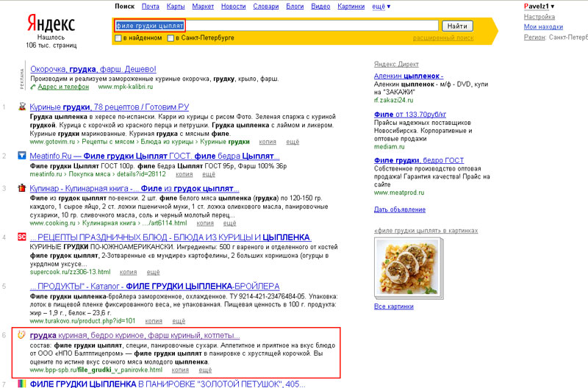This screenshot has width=588, height=388.
Task: Open the Словари tab
Action: click(266, 7)
